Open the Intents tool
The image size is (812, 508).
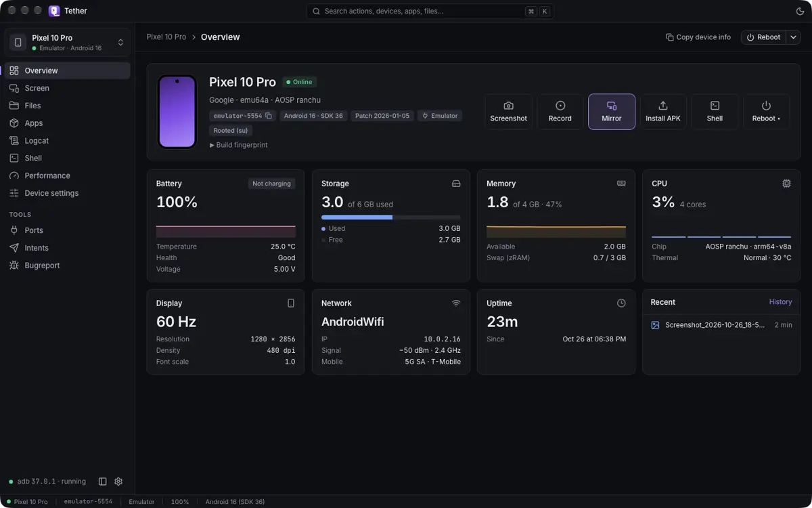pyautogui.click(x=67, y=248)
